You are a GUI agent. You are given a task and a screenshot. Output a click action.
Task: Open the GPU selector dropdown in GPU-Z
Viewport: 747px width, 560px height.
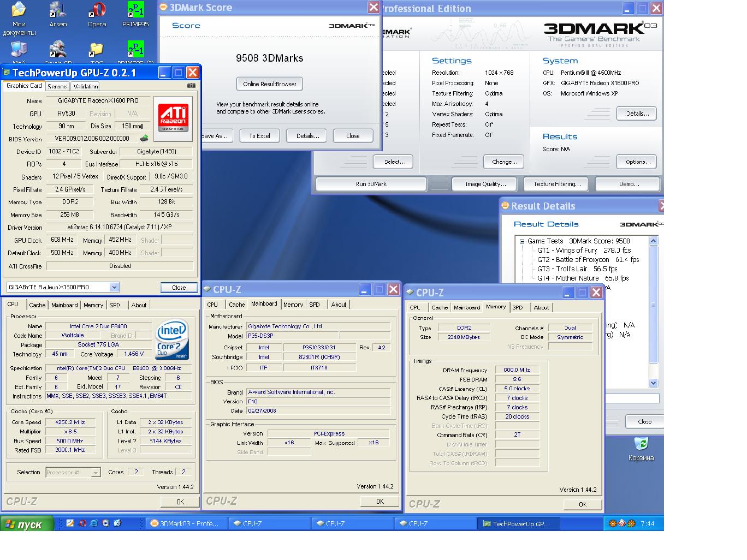click(114, 287)
